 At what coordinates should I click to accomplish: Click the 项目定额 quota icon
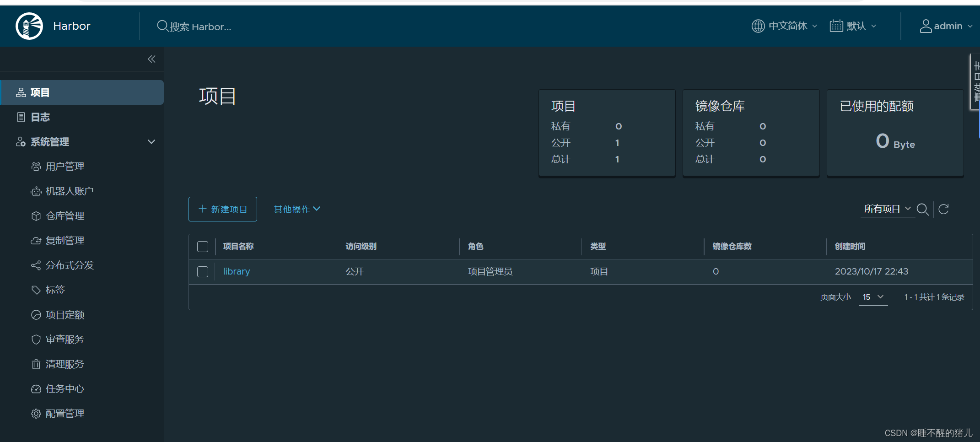(36, 315)
